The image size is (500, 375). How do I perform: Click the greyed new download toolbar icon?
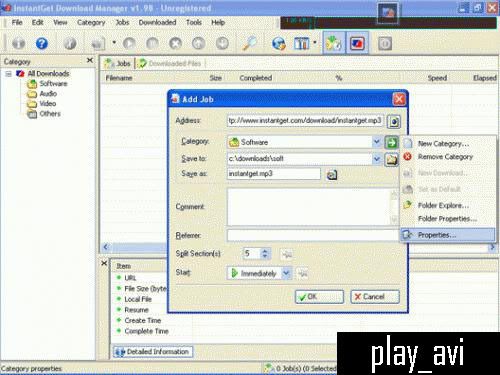click(x=98, y=44)
